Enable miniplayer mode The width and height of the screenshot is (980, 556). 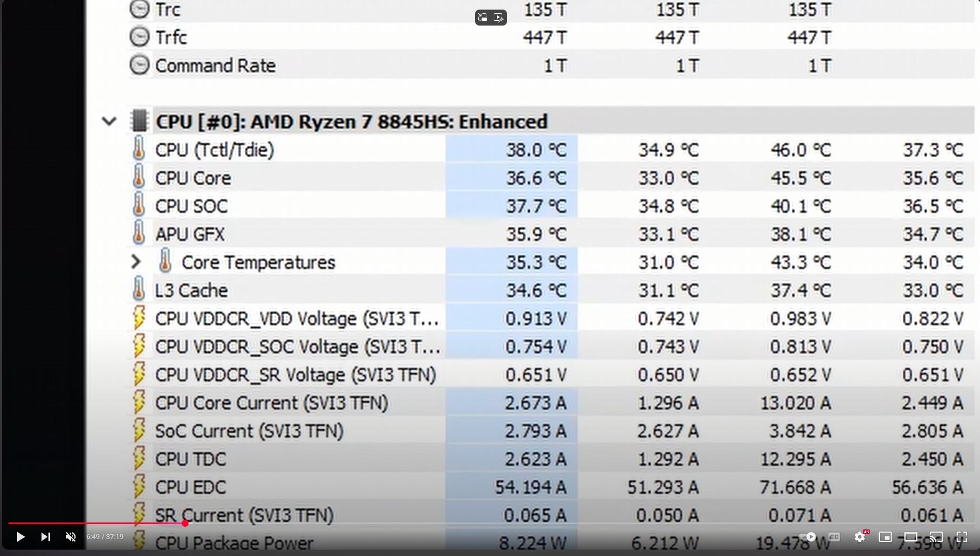tap(885, 537)
